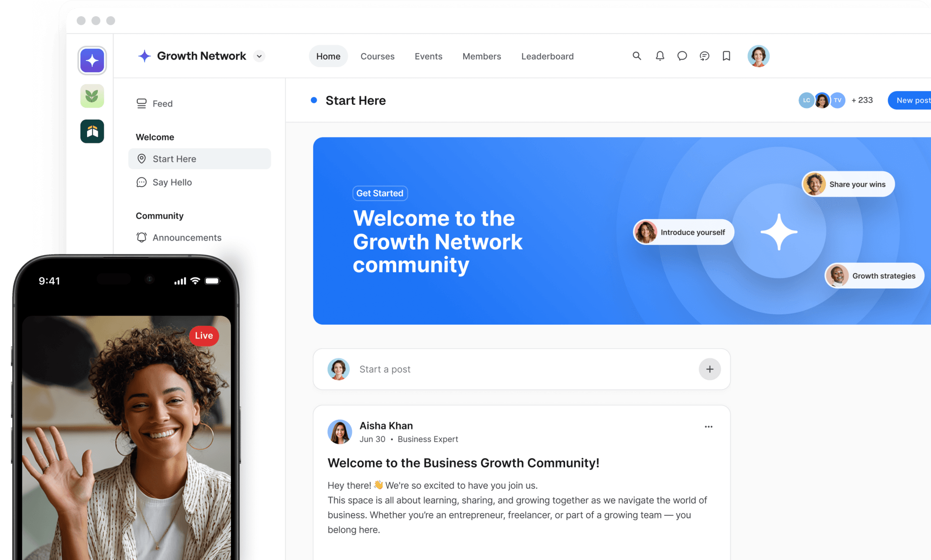Open the Events tab

tap(428, 56)
